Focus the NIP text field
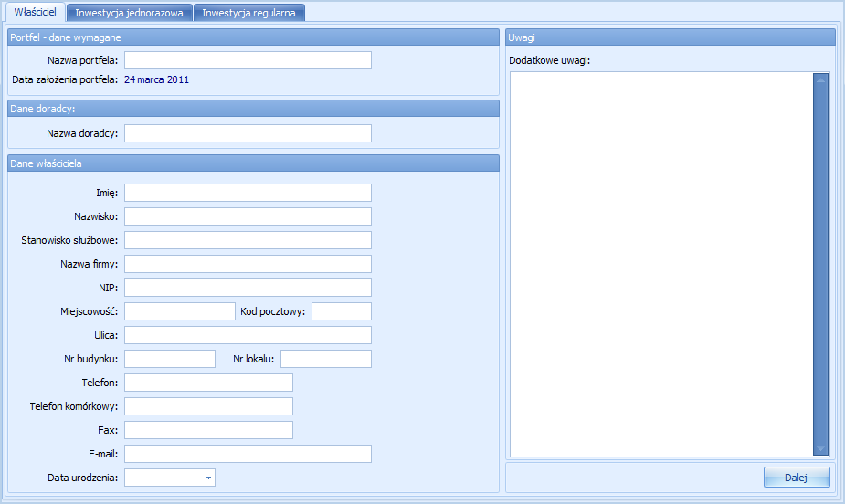Viewport: 845px width, 504px height. (x=248, y=288)
